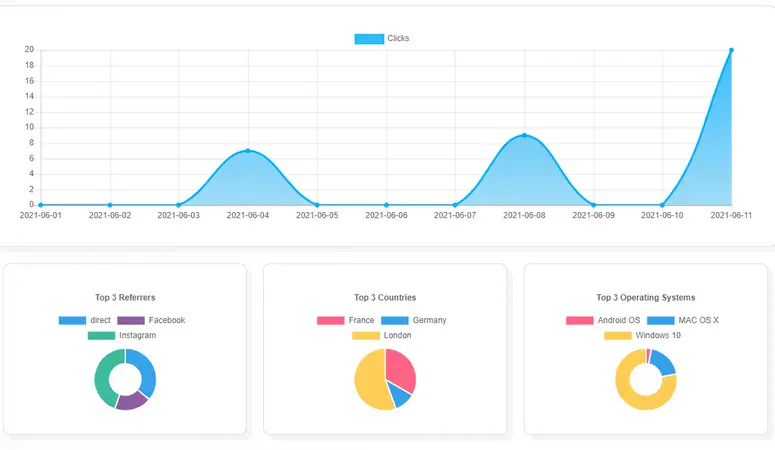
Task: Toggle the Clicks legend color box
Action: point(369,39)
